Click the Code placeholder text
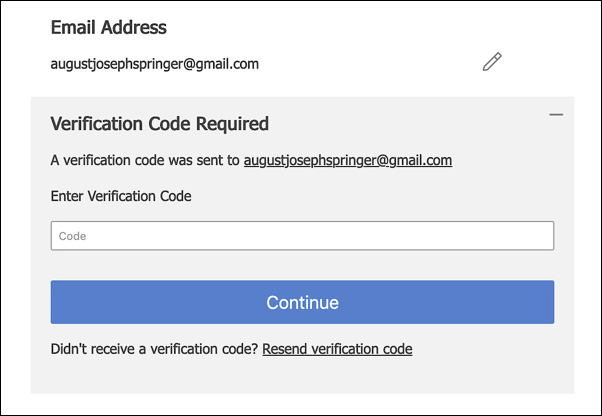The image size is (602, 416). click(73, 236)
